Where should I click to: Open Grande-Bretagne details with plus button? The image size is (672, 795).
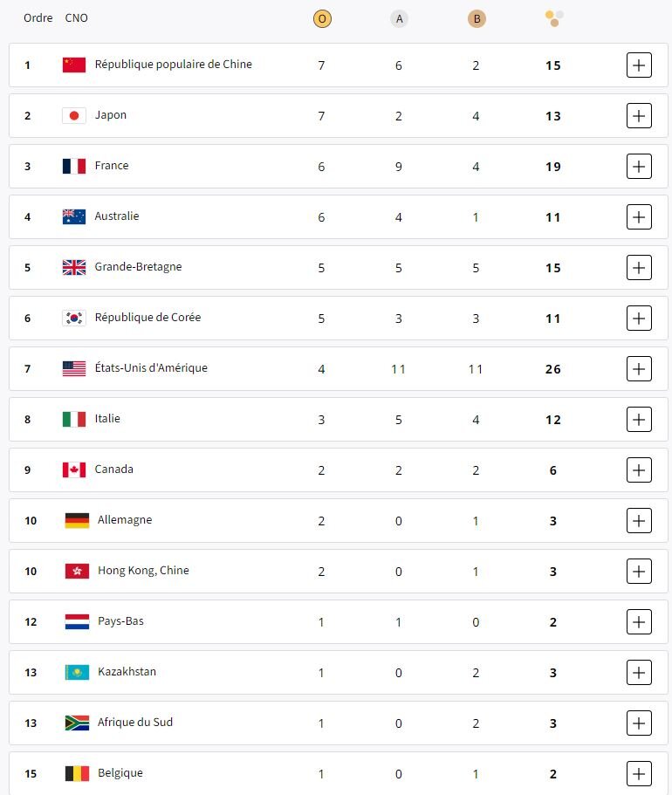639,267
